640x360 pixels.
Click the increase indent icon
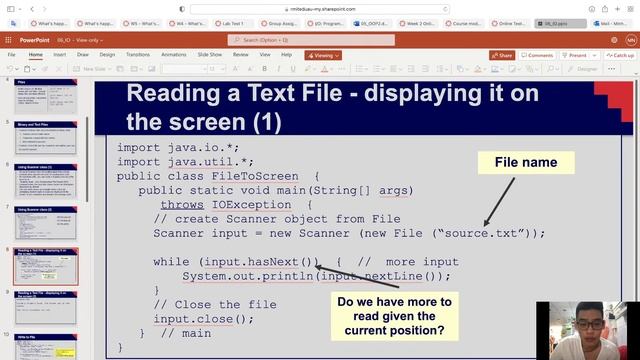[x=425, y=69]
